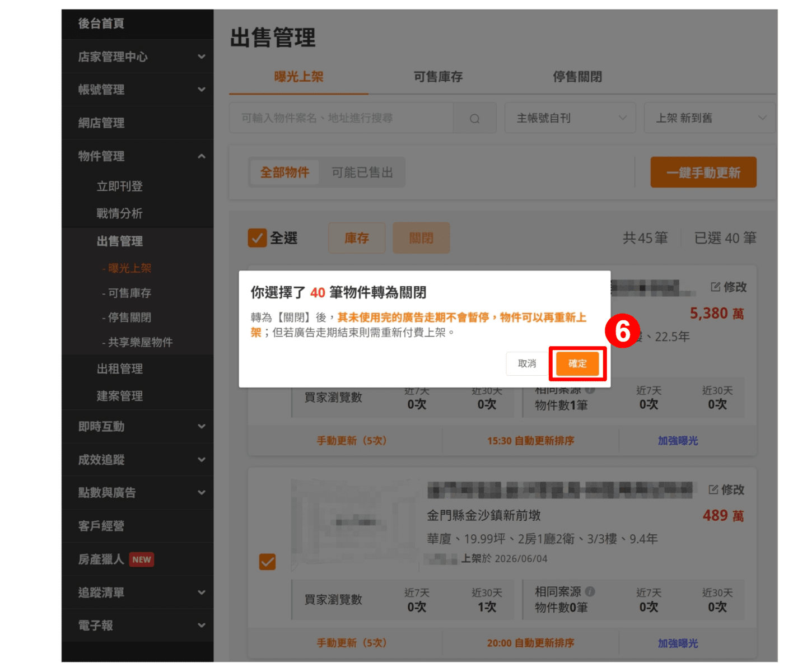Click 20:00 自動更新排序 link
The width and height of the screenshot is (793, 672).
tap(531, 643)
